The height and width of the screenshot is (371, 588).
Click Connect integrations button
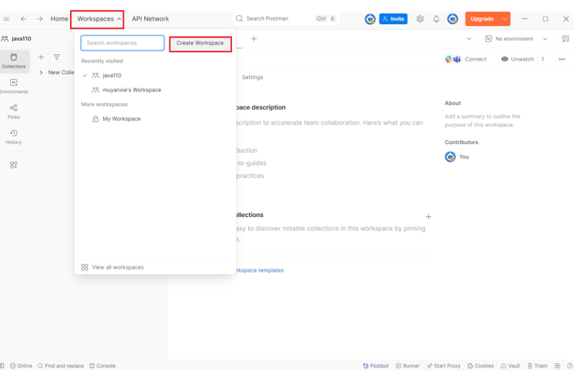pos(465,59)
